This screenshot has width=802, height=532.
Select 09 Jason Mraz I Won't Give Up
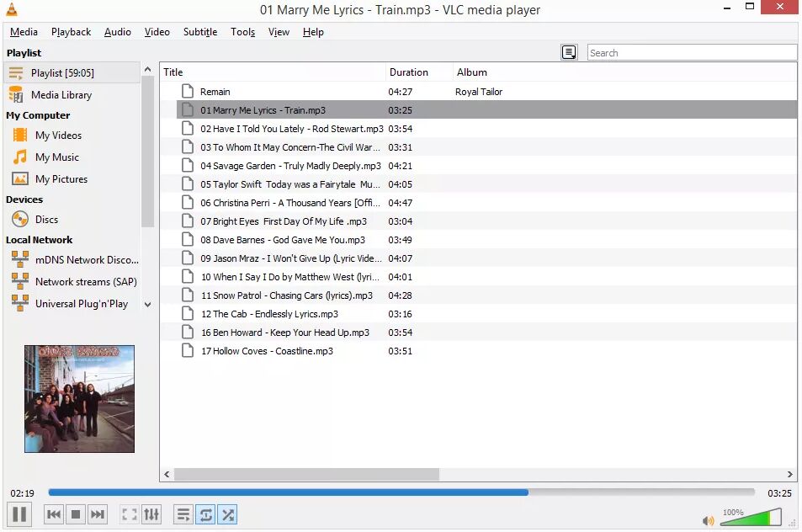click(478, 258)
